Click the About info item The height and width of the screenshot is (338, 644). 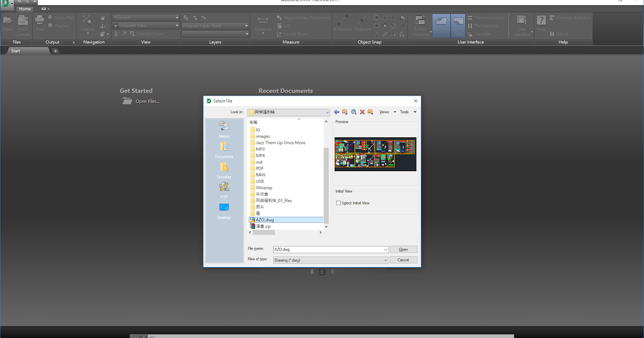[x=559, y=34]
